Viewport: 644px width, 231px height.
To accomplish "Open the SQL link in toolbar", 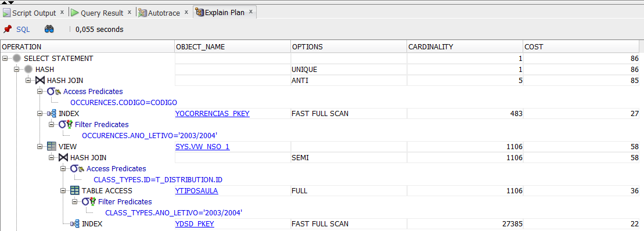I will pos(23,29).
